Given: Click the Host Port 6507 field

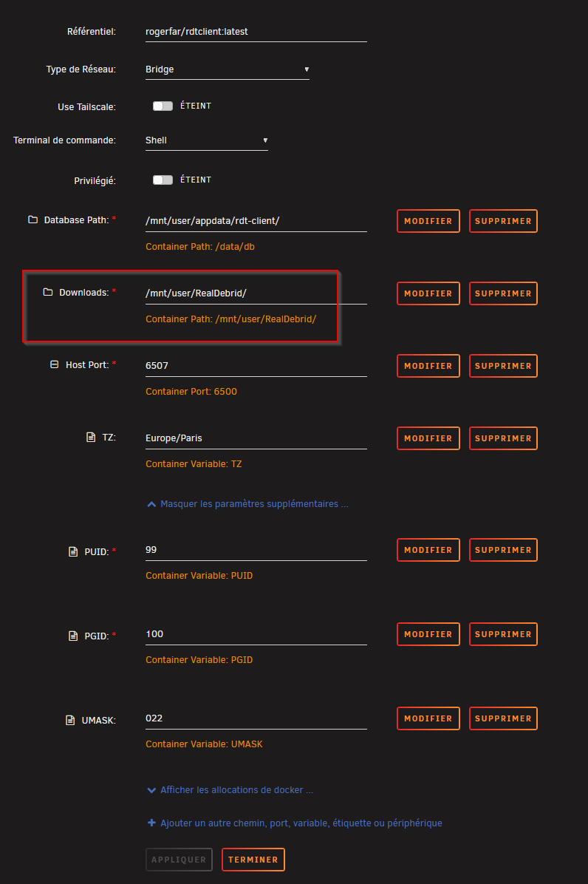Looking at the screenshot, I should [256, 365].
